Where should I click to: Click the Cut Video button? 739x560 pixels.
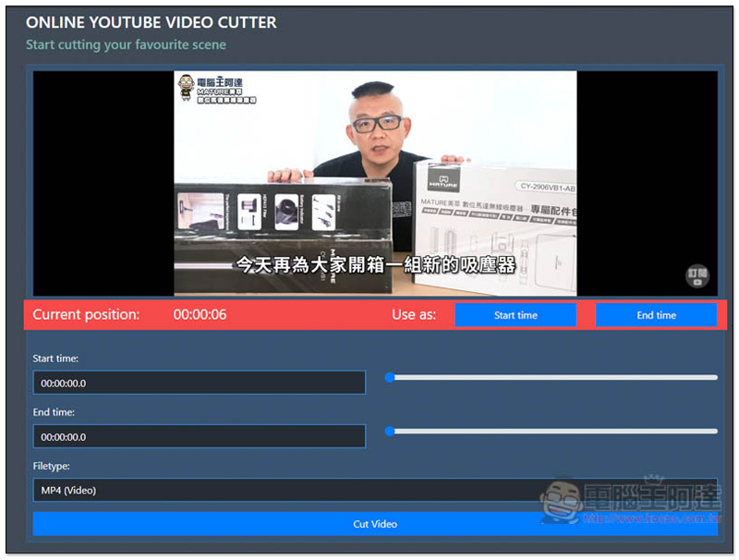[x=375, y=524]
